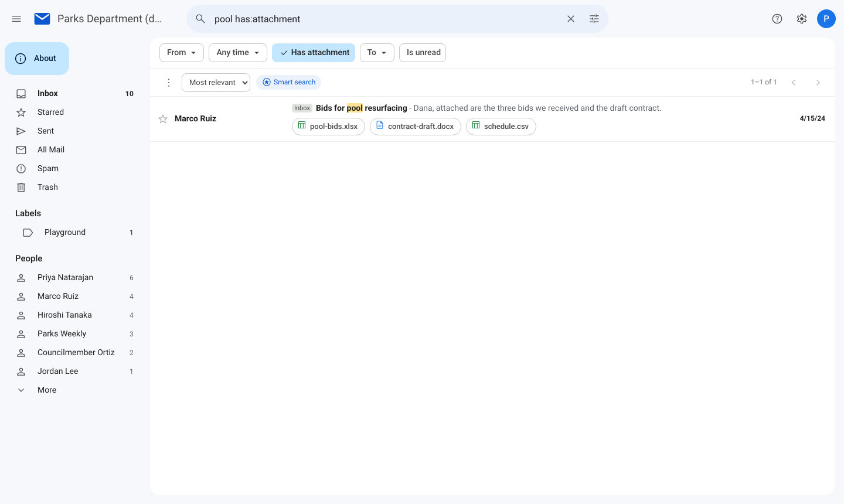The image size is (844, 504).
Task: Toggle the Is unread filter
Action: coord(423,53)
